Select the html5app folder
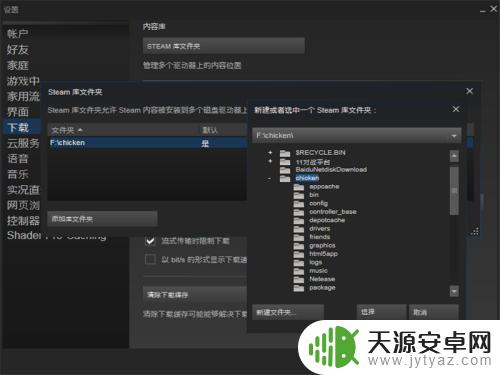The height and width of the screenshot is (375, 500). [x=323, y=254]
